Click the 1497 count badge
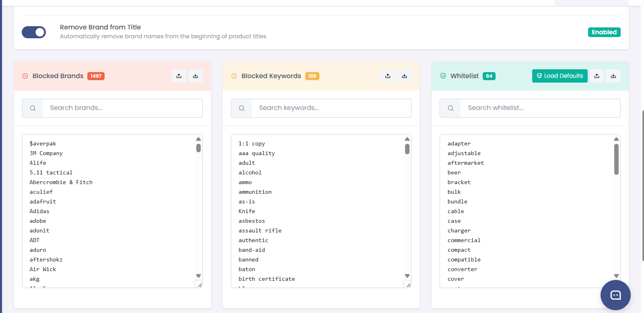This screenshot has width=644, height=313. tap(96, 76)
